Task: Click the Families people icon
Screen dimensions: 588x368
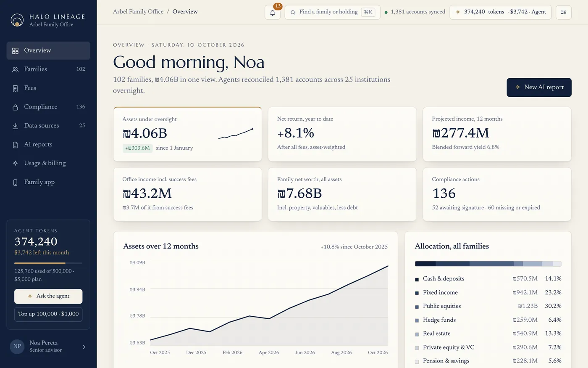Action: pyautogui.click(x=15, y=69)
